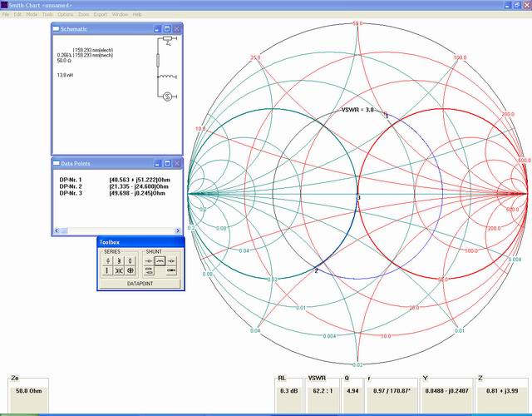
Task: Minimize the Data Points window
Action: [x=157, y=163]
